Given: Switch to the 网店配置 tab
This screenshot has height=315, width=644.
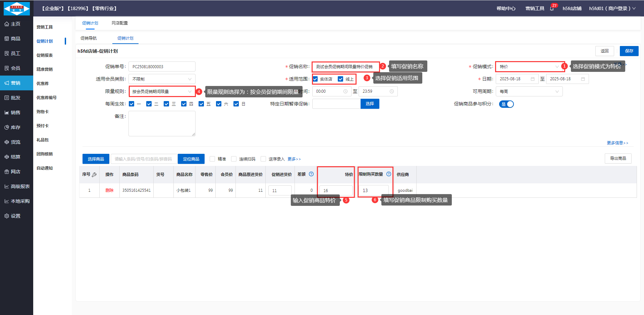Looking at the screenshot, I should point(120,23).
